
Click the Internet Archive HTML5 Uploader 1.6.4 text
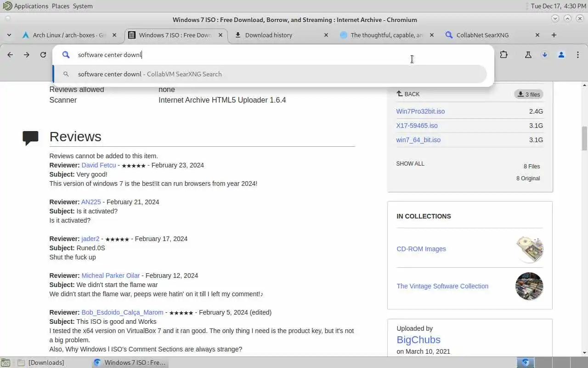(222, 100)
